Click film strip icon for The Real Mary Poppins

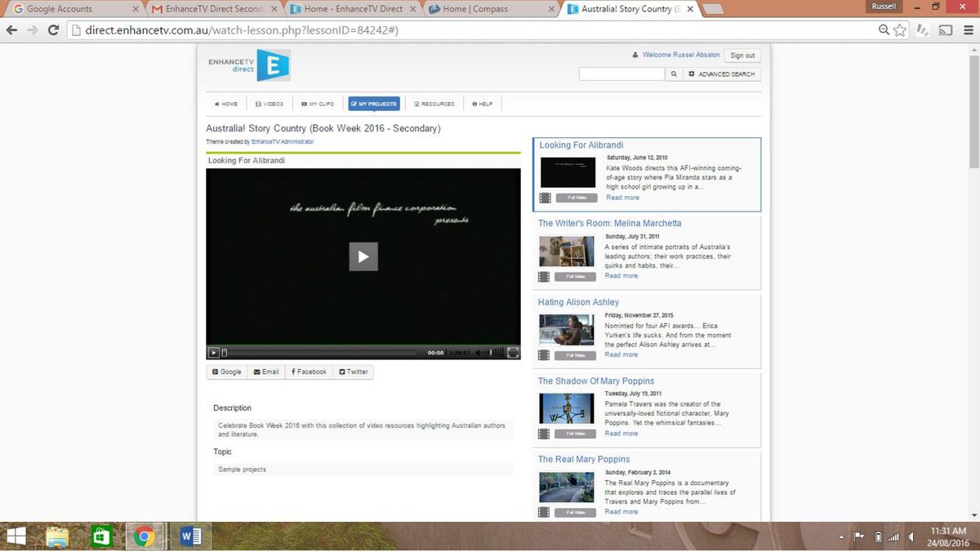(544, 512)
